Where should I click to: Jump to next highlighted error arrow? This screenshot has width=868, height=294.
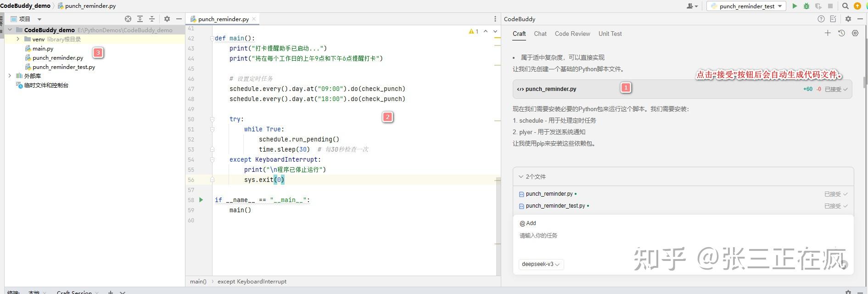(x=495, y=31)
